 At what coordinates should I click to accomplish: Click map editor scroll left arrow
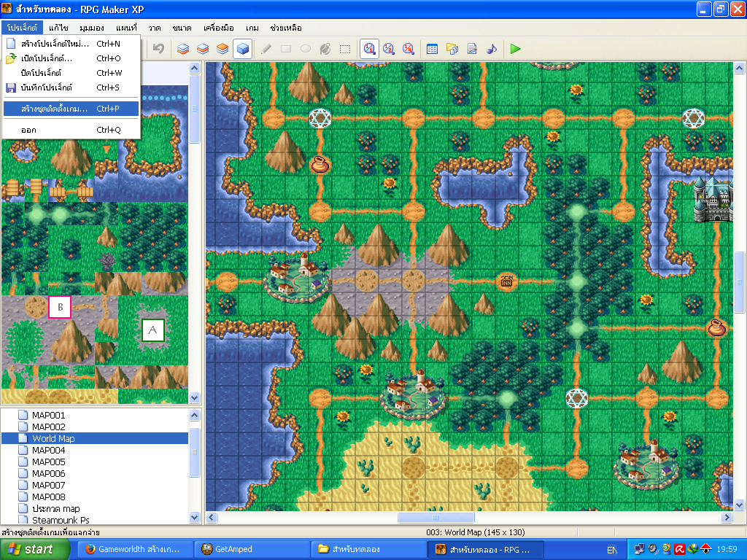click(x=212, y=517)
